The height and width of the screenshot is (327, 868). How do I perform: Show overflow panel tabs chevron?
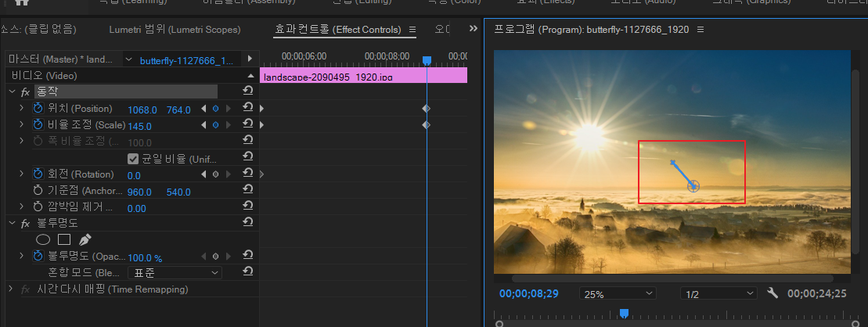474,29
